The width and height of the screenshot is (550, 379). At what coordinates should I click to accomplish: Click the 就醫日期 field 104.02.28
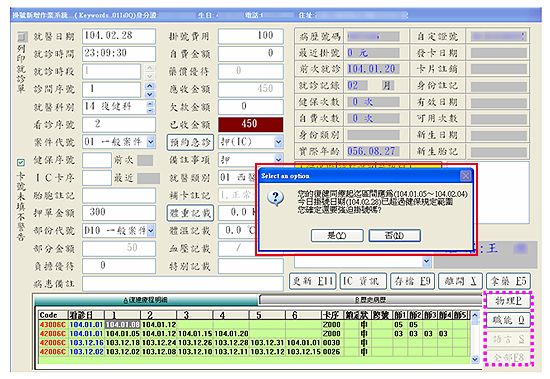[x=119, y=36]
